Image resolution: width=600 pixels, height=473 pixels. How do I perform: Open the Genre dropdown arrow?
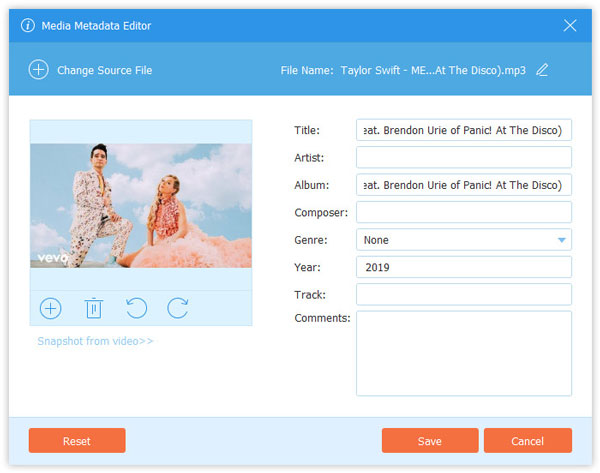(x=561, y=240)
